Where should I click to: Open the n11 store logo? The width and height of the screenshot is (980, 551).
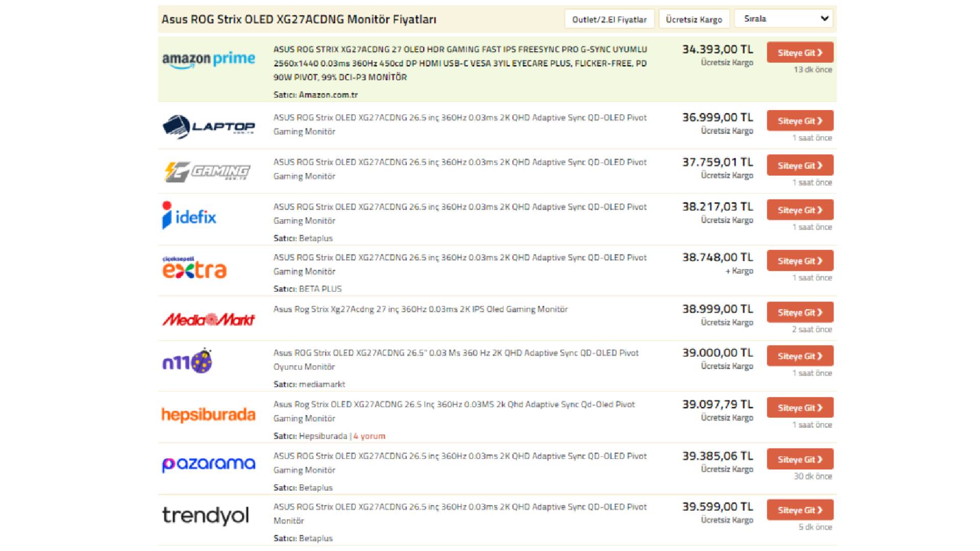tap(187, 361)
